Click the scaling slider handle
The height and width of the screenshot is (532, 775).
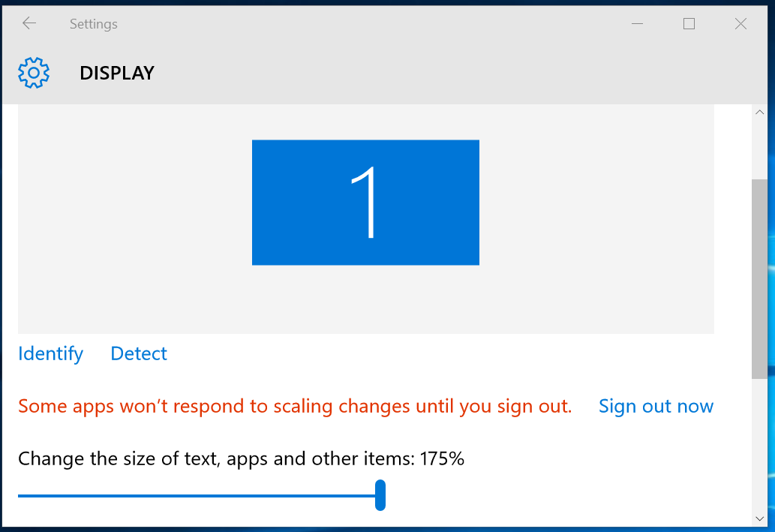coord(380,496)
